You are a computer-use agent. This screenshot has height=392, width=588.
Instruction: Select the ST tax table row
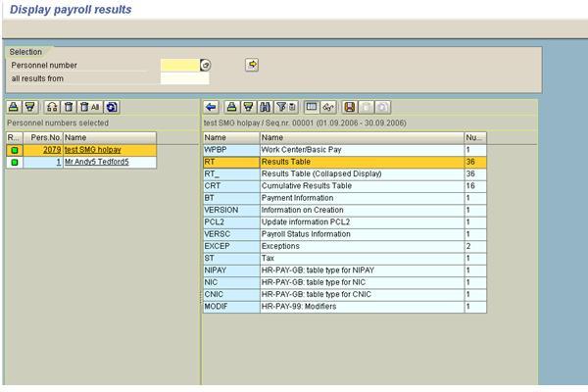(x=345, y=258)
